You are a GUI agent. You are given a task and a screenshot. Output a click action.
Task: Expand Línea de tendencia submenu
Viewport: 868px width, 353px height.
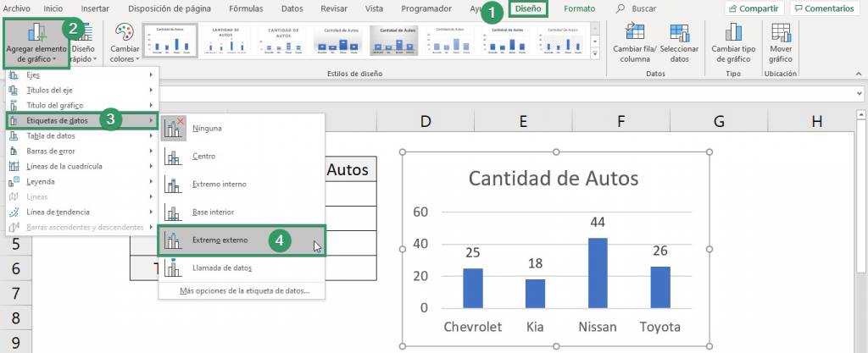pyautogui.click(x=82, y=212)
